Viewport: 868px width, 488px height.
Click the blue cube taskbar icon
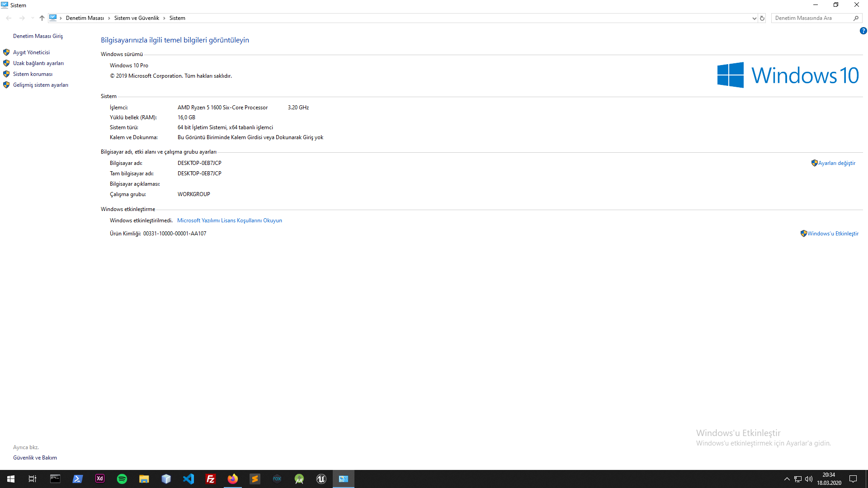tap(166, 479)
